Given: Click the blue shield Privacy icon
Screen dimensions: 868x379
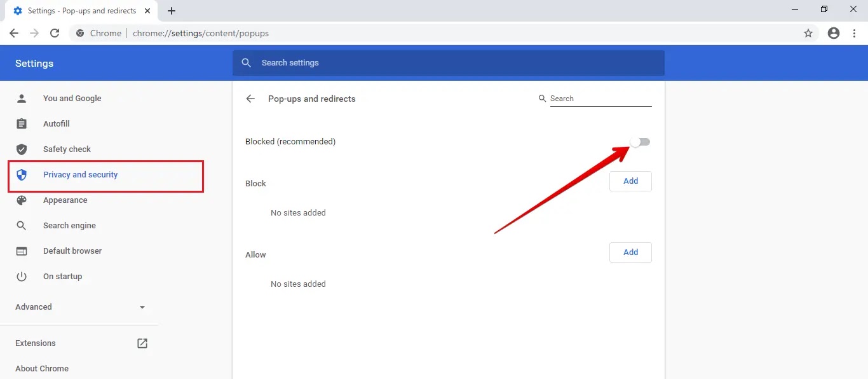Looking at the screenshot, I should click(22, 175).
